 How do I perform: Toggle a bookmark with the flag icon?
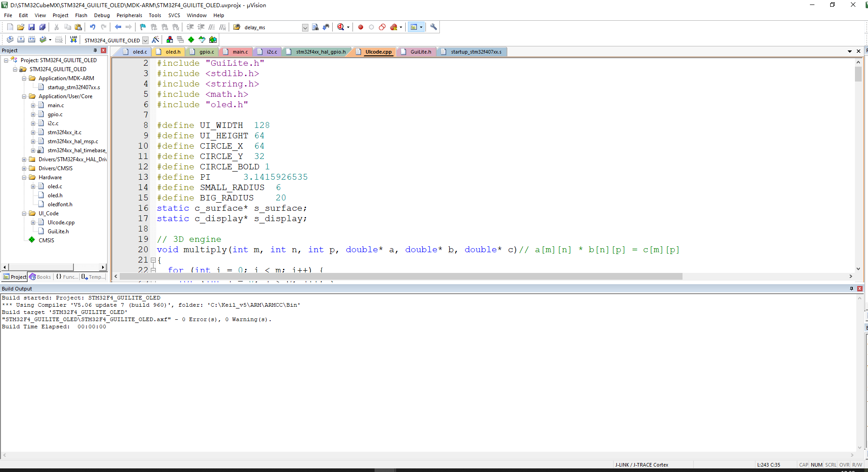[142, 27]
